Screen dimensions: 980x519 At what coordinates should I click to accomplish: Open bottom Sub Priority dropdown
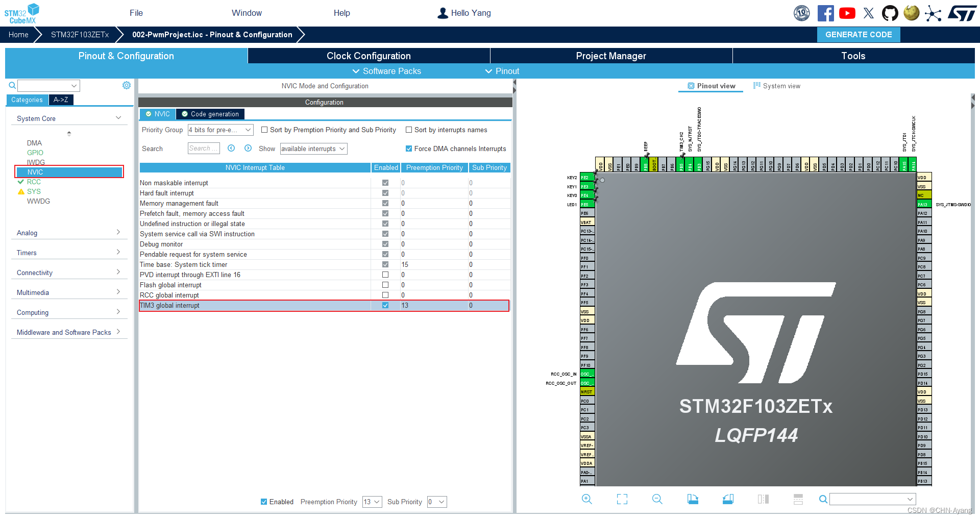pyautogui.click(x=437, y=502)
